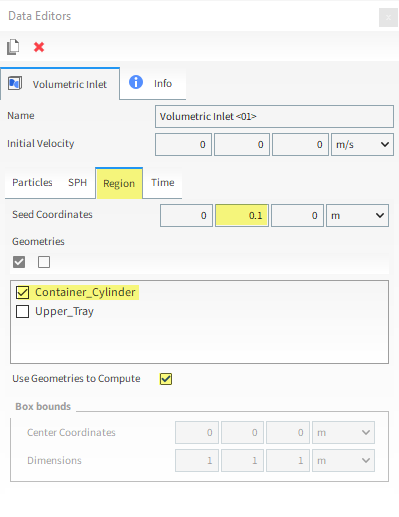This screenshot has width=399, height=517.
Task: Click the select-all geometries checked icon
Action: coord(19,262)
